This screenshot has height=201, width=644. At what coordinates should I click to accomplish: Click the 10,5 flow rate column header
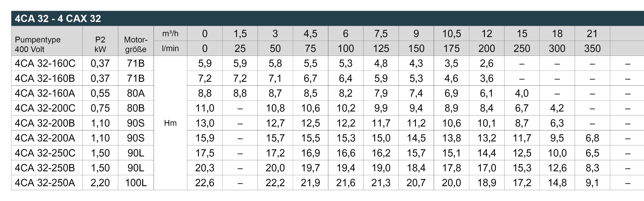[x=452, y=33]
